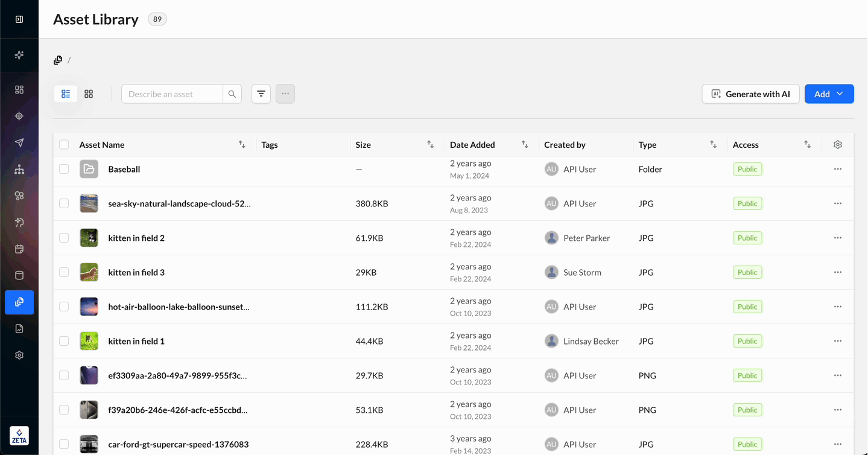Open more actions for kitten in field 3

coord(838,273)
